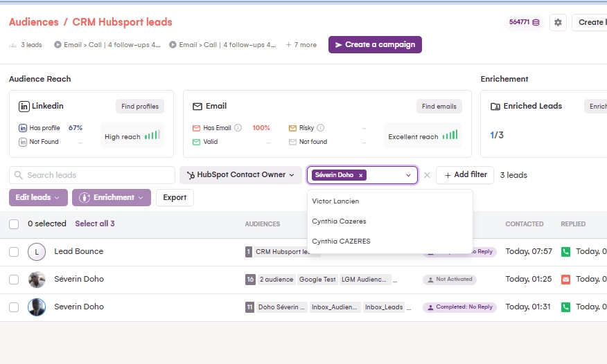Open the Enrichment dropdown
Viewport: 607px width, 364px height.
(112, 197)
